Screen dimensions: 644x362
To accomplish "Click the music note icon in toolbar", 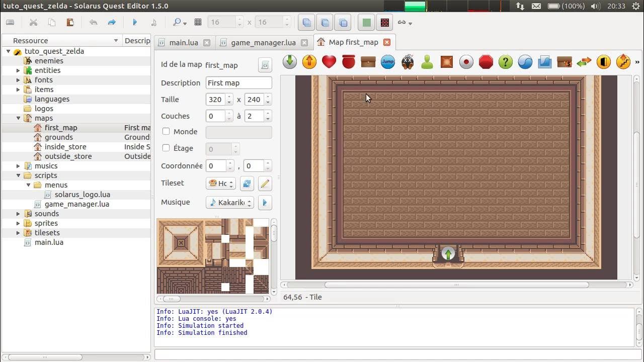I will click(x=153, y=22).
